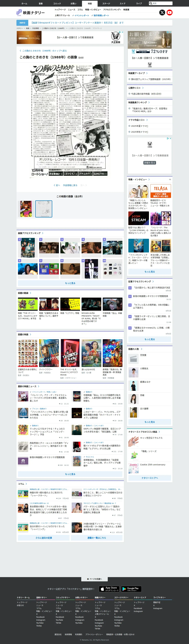Click the chevron beside 話題の人物 heading
The image size is (189, 644).
point(141,349)
